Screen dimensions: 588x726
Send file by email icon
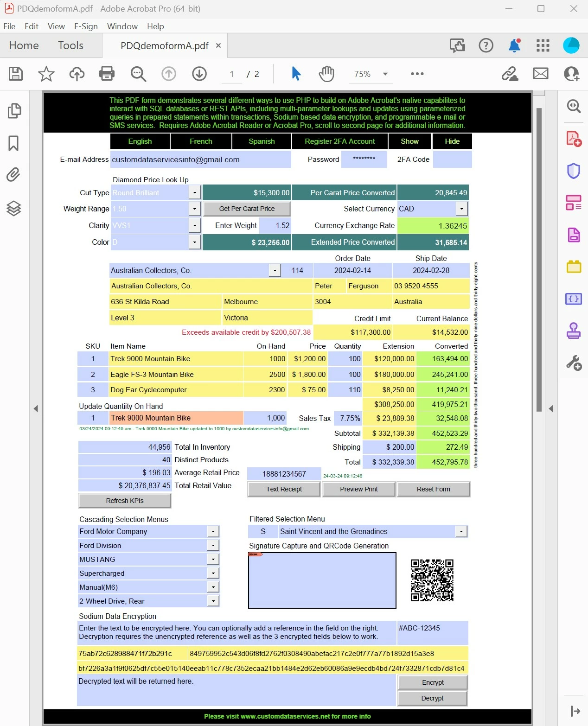click(x=541, y=73)
